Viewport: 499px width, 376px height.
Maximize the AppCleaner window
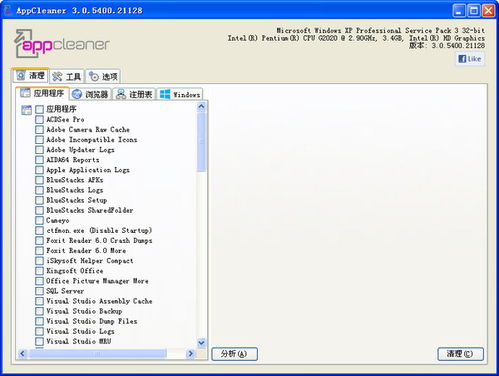474,10
